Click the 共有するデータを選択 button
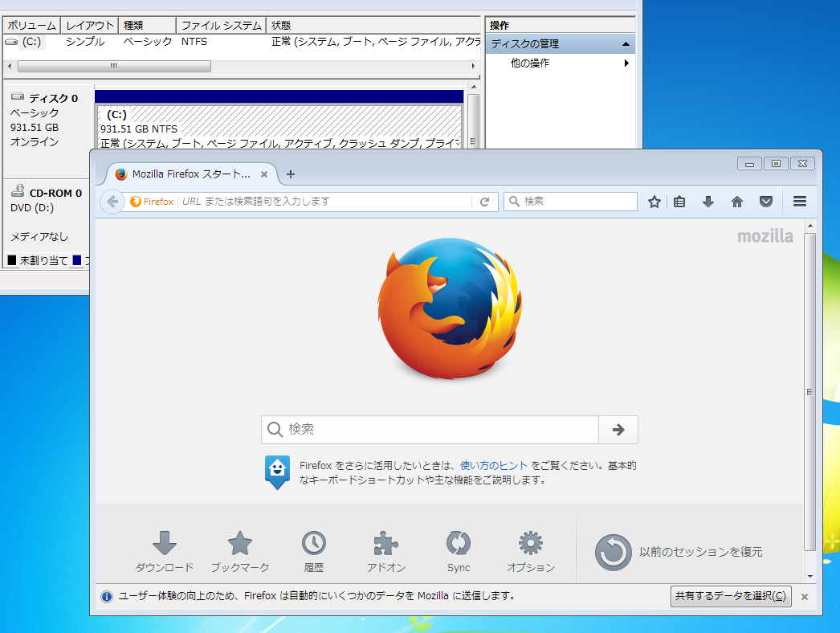 [x=729, y=596]
